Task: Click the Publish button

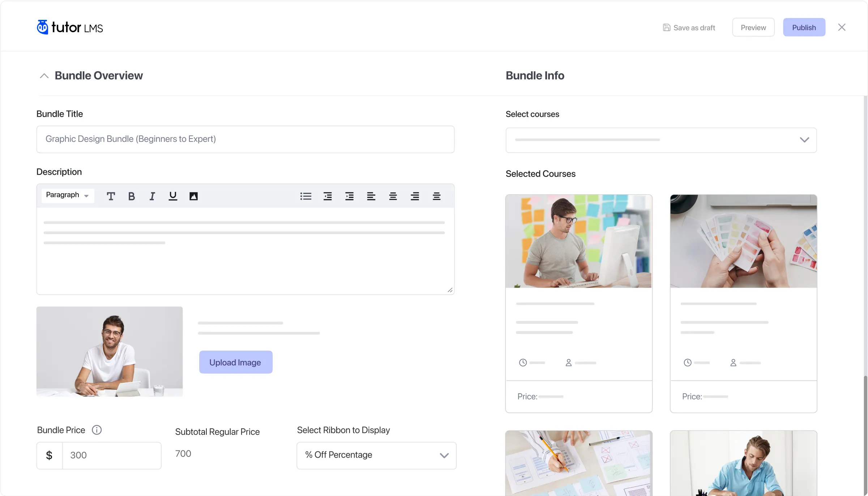Action: point(804,27)
